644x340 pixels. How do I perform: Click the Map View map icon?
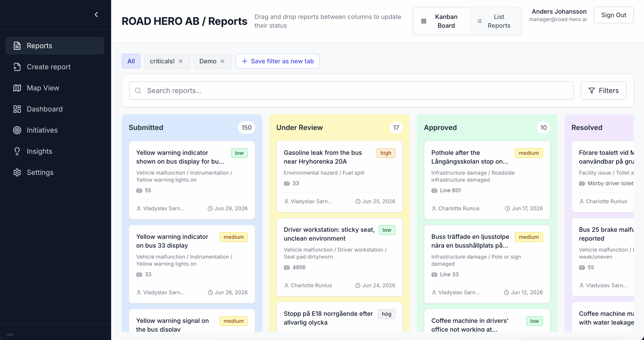[17, 88]
